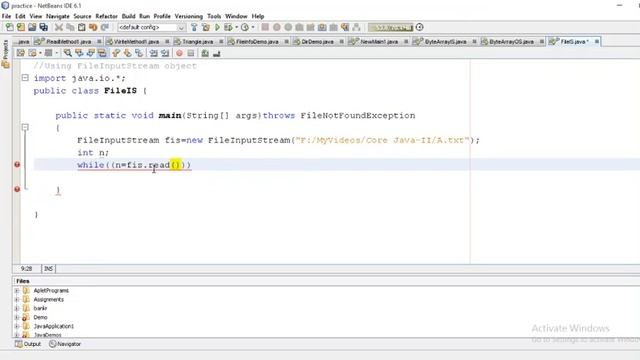Click the Undo arrow icon
Image resolution: width=640 pixels, height=360 pixels.
[93, 27]
